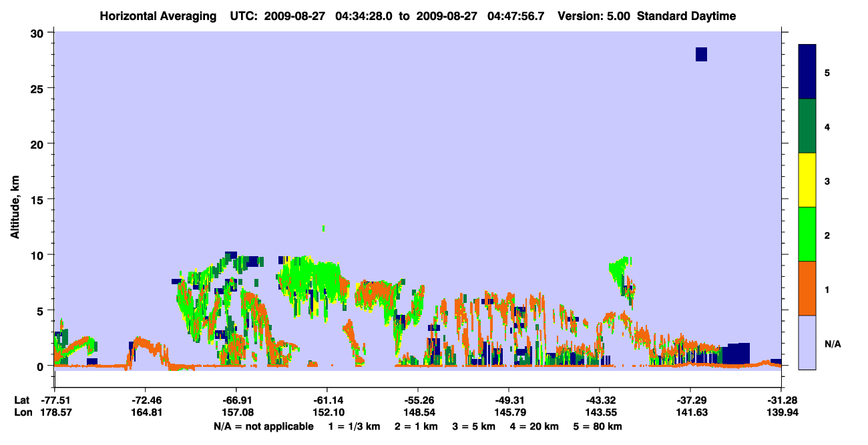Click the colorbar label '2'

(x=827, y=235)
